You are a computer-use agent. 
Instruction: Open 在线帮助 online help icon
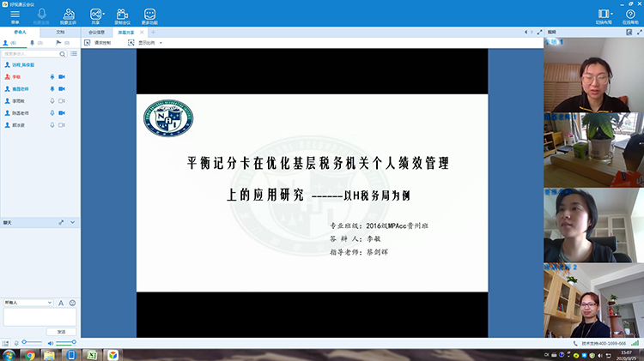point(630,14)
